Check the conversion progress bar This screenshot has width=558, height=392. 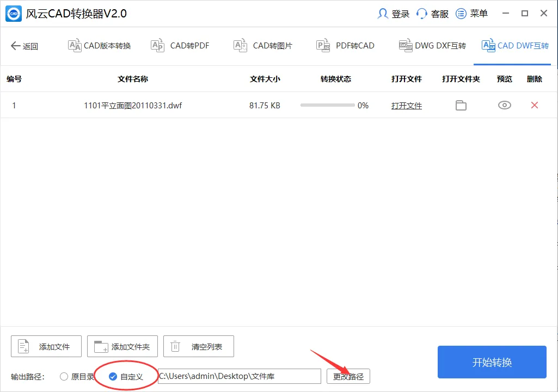pyautogui.click(x=327, y=105)
